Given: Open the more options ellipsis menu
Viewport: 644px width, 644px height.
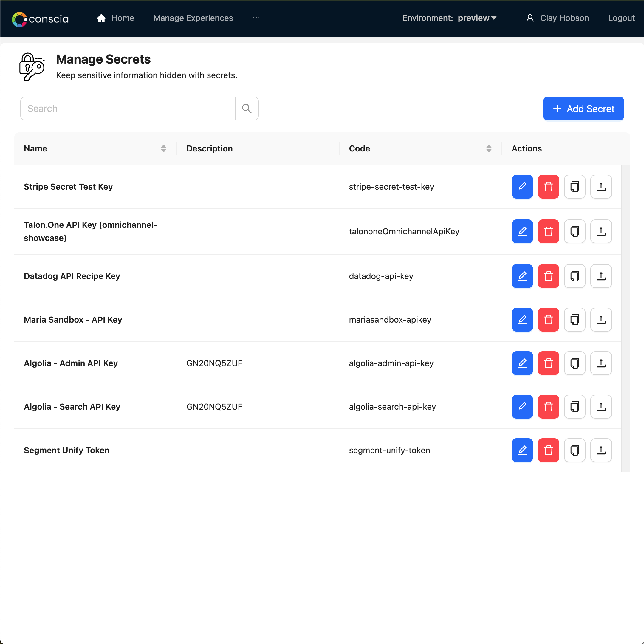Looking at the screenshot, I should click(x=256, y=18).
